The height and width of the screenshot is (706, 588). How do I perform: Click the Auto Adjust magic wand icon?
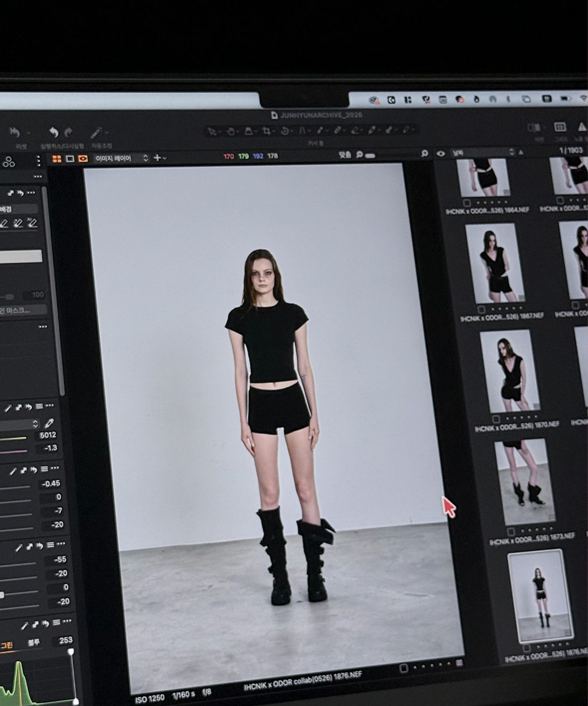[x=97, y=132]
